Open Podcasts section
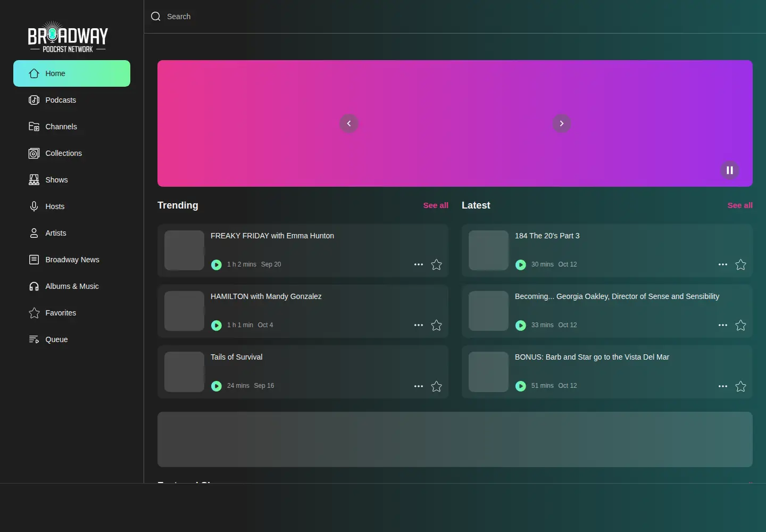The image size is (766, 532). pyautogui.click(x=72, y=100)
